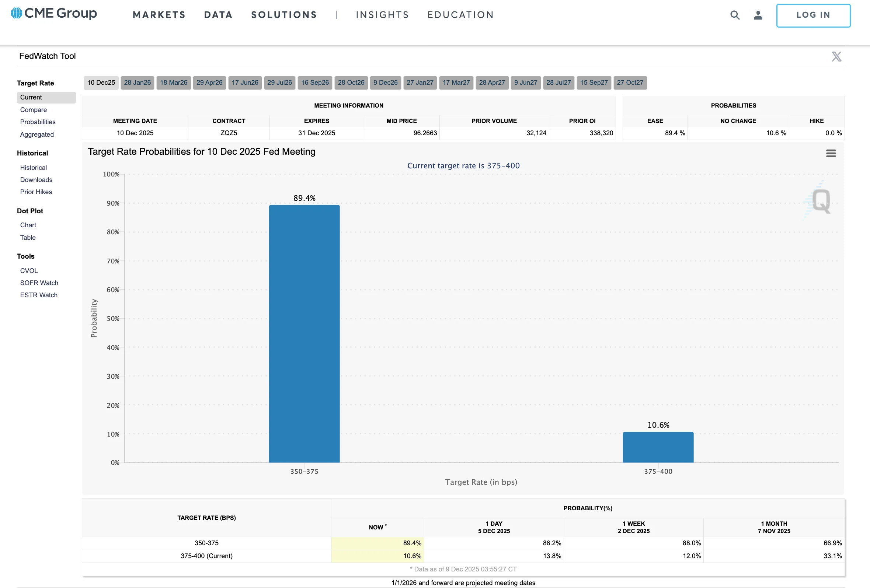This screenshot has height=588, width=870.
Task: Click the user account icon
Action: point(758,15)
